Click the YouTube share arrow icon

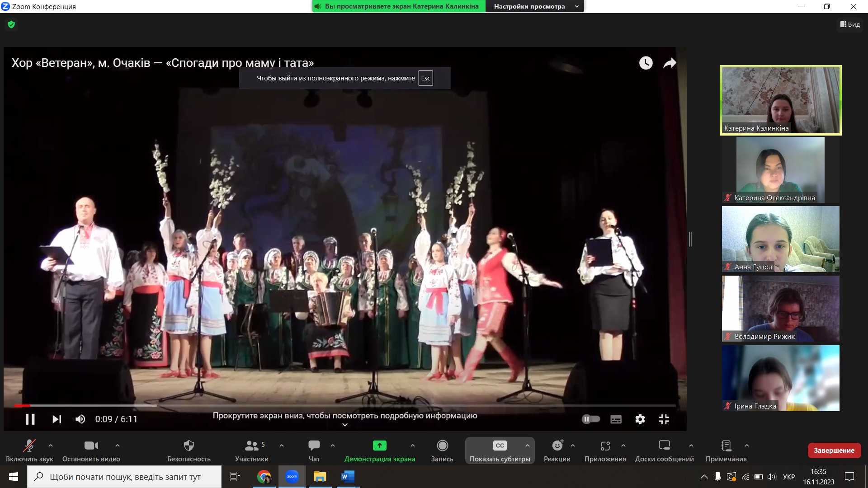pos(670,63)
